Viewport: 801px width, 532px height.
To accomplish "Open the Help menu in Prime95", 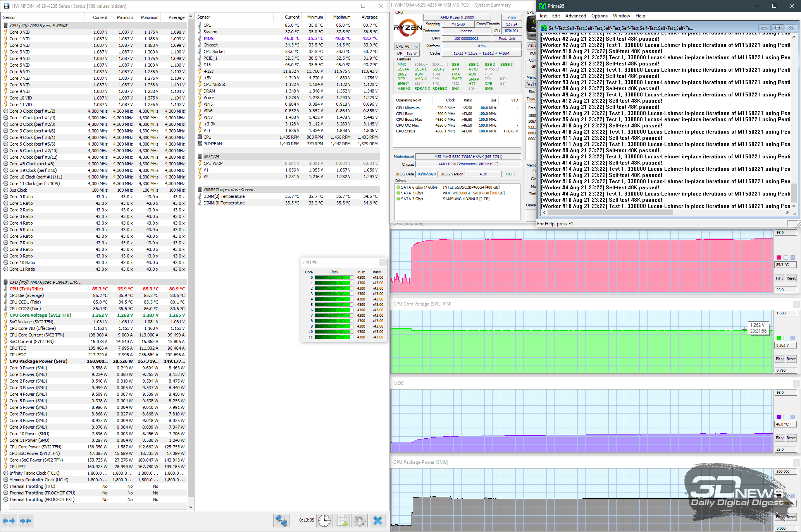I will pos(640,16).
